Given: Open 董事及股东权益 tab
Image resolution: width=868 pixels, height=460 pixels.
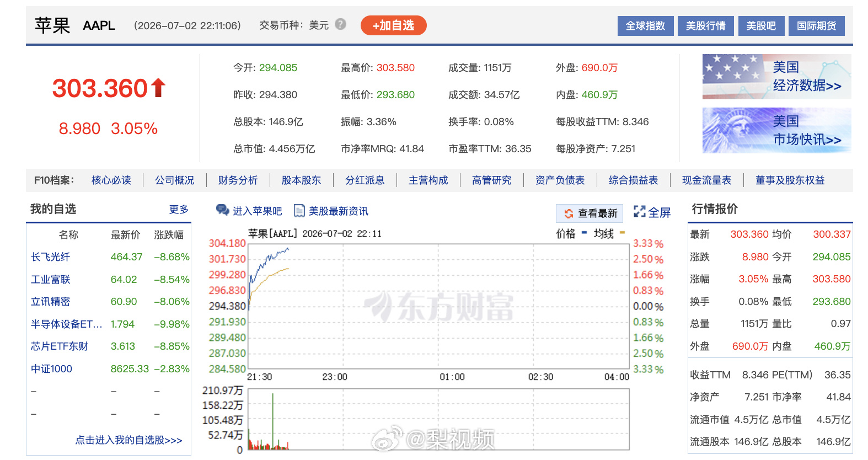Looking at the screenshot, I should point(790,180).
